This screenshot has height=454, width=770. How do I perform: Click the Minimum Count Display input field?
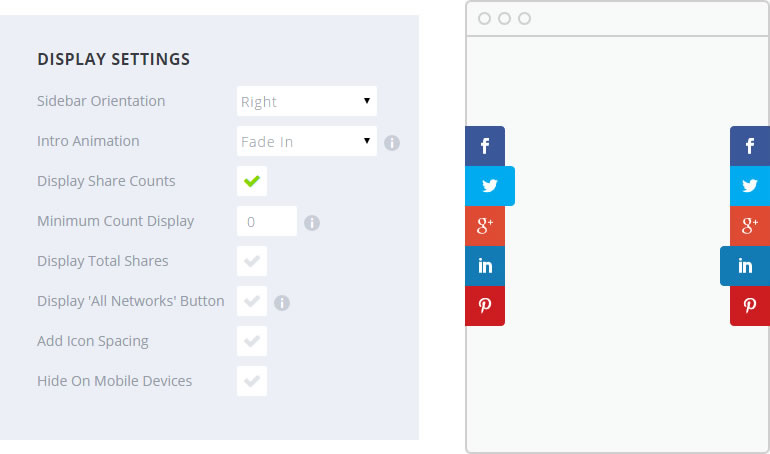[267, 221]
